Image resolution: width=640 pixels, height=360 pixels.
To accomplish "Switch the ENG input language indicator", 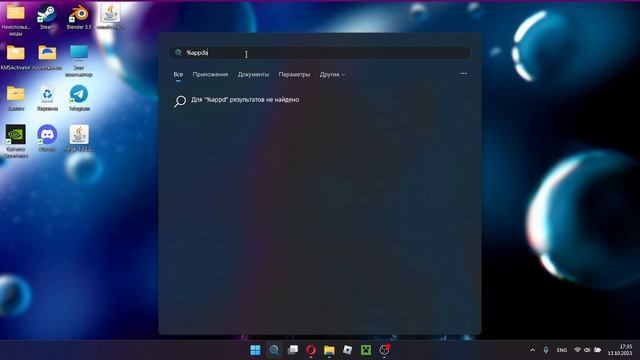I will (x=562, y=350).
